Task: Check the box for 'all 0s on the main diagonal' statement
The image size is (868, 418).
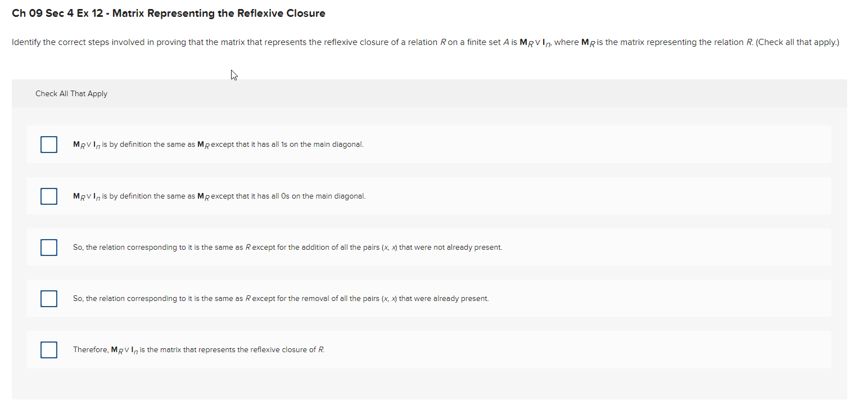Action: point(49,196)
